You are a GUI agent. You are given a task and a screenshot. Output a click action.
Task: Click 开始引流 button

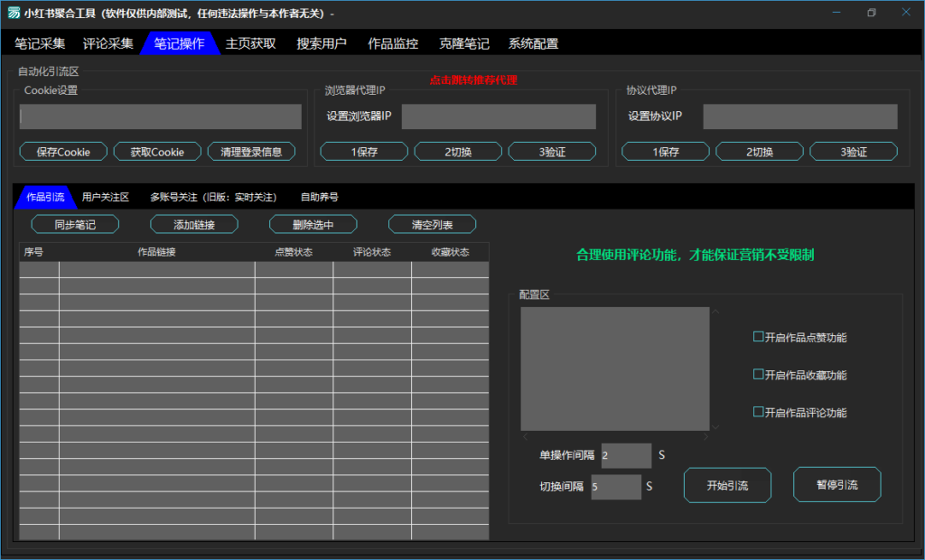(727, 485)
